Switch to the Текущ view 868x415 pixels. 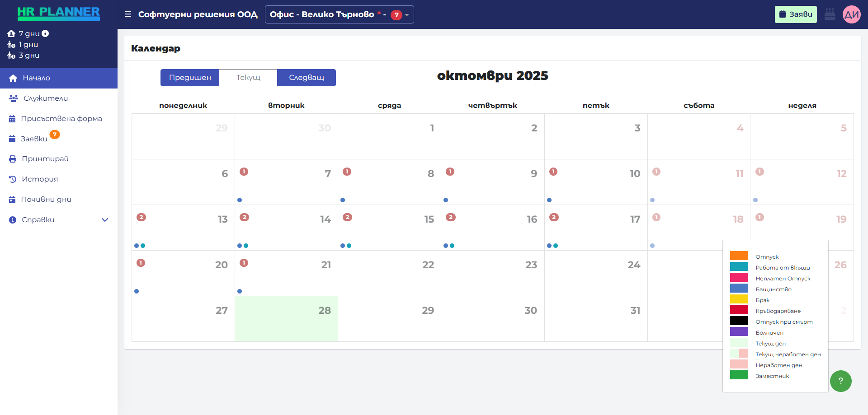(x=248, y=77)
